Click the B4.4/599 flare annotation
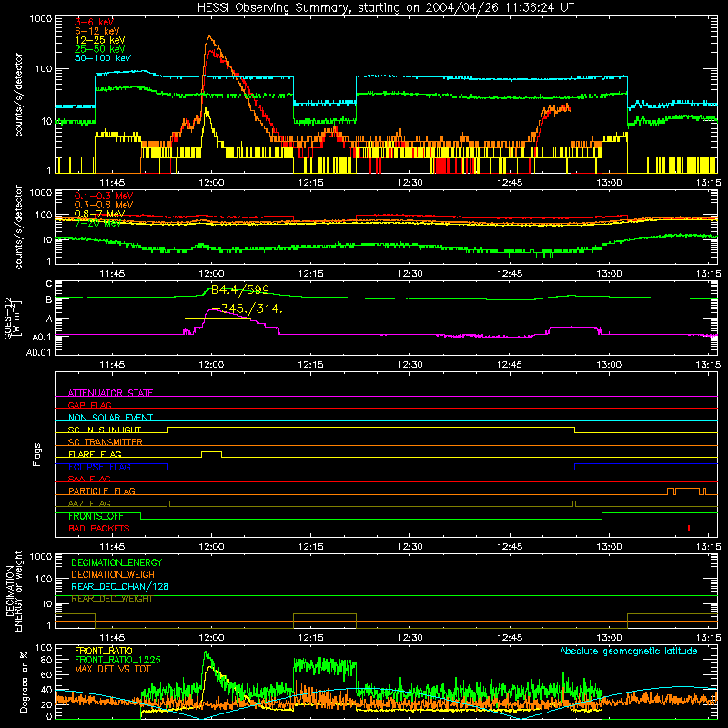Viewport: 728px width, 728px height. tap(240, 289)
